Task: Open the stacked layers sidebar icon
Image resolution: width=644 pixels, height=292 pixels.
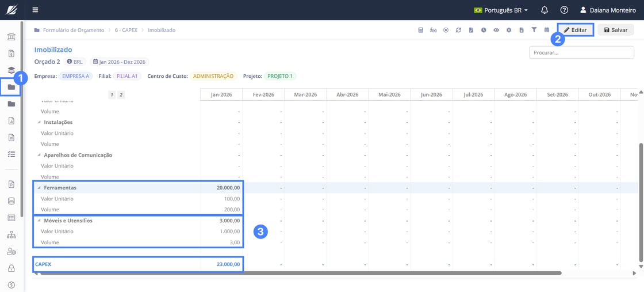Action: tap(11, 70)
